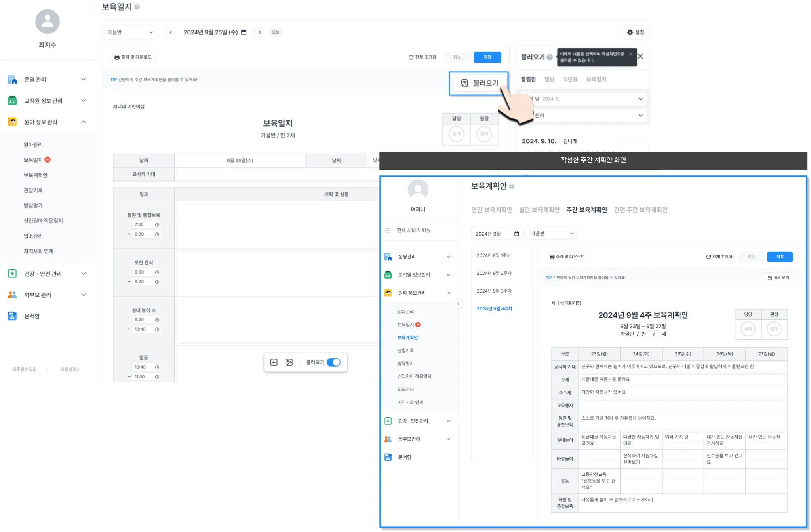Click the settings gear button
The image size is (811, 532).
(x=635, y=32)
